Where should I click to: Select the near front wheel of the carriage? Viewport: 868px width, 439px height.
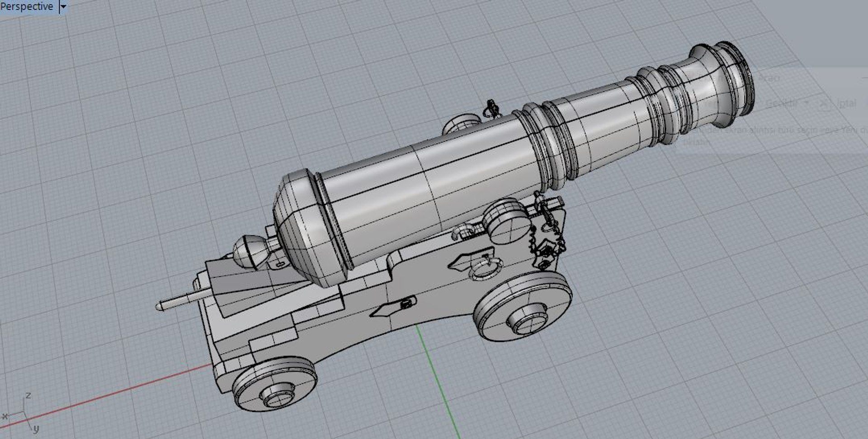(523, 306)
